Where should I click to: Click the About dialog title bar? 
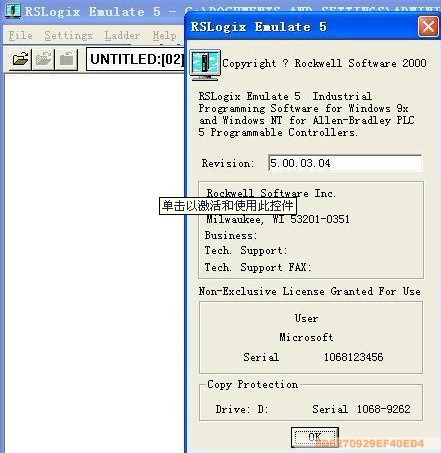[302, 27]
